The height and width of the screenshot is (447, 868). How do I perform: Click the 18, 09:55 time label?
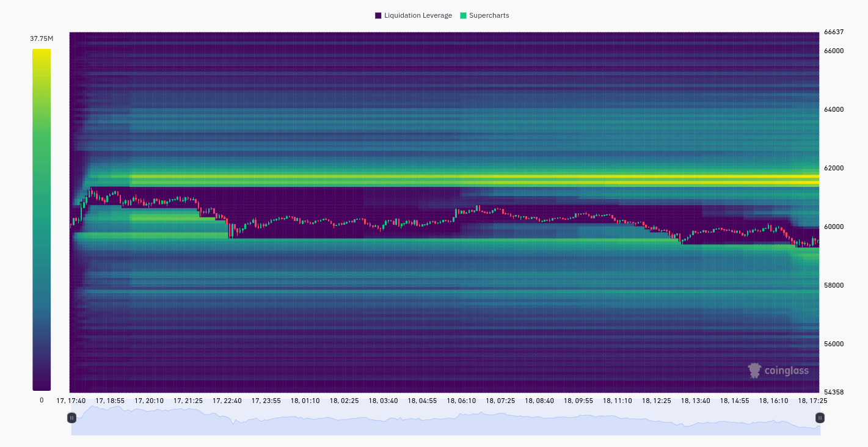(578, 401)
